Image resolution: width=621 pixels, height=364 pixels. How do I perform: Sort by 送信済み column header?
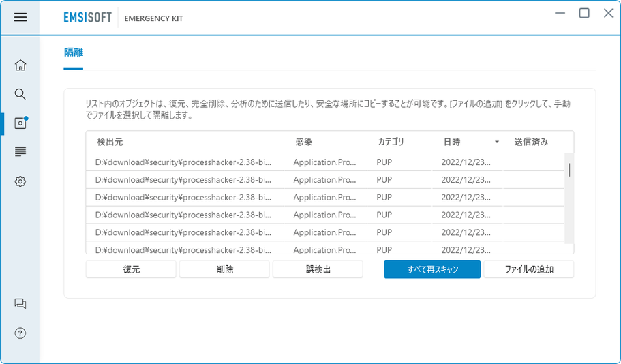click(x=531, y=142)
